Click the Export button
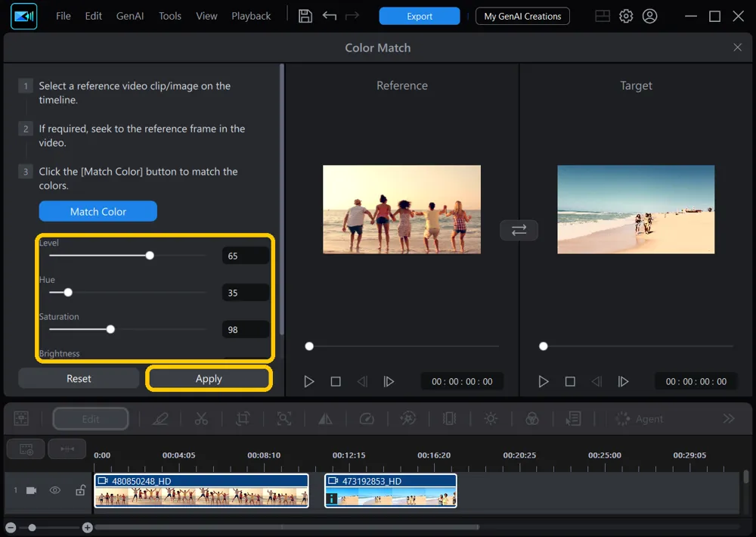Image resolution: width=756 pixels, height=537 pixels. point(420,16)
